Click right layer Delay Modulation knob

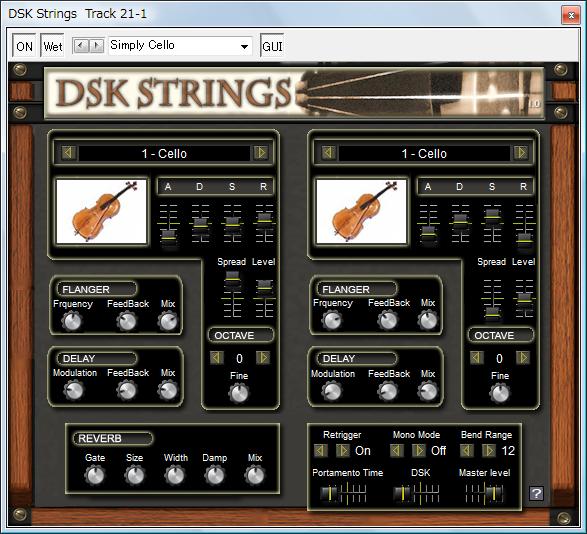click(x=332, y=391)
